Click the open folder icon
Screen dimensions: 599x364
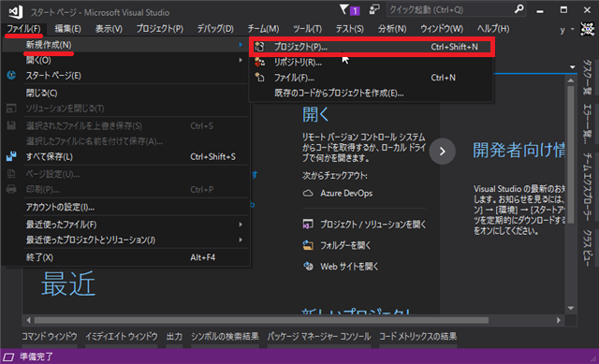point(308,245)
